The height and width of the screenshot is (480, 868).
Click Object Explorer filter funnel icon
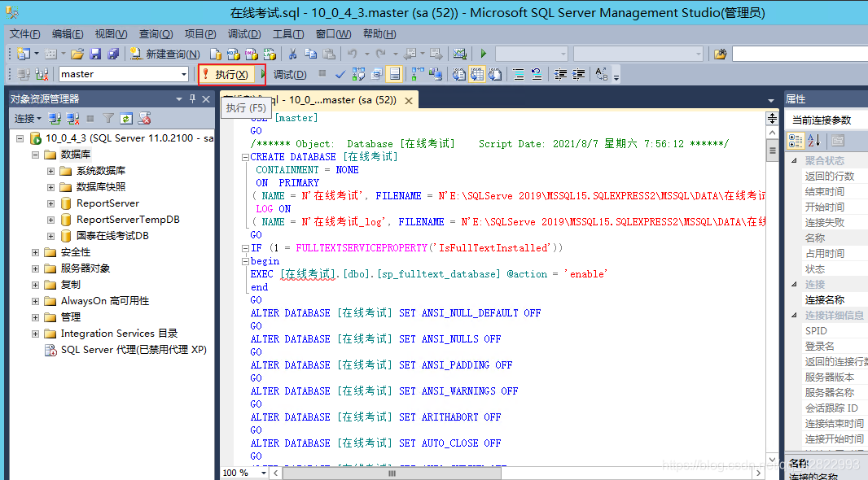(108, 118)
